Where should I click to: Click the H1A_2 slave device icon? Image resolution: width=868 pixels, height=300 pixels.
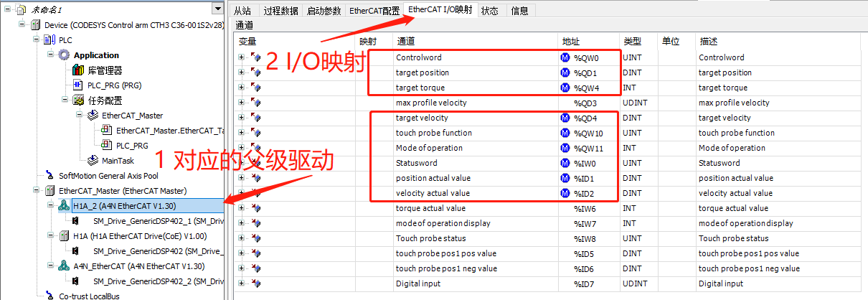pos(64,206)
